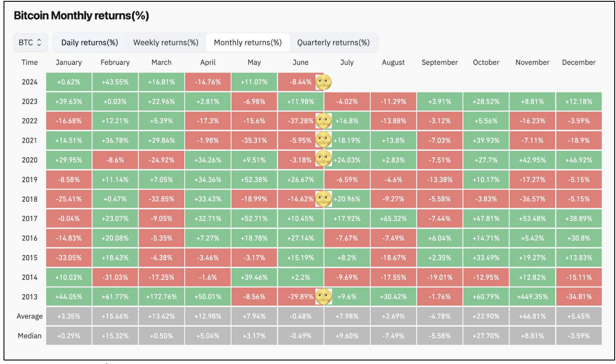
Task: Click the -37.28% cell for June 2022
Action: coord(301,121)
